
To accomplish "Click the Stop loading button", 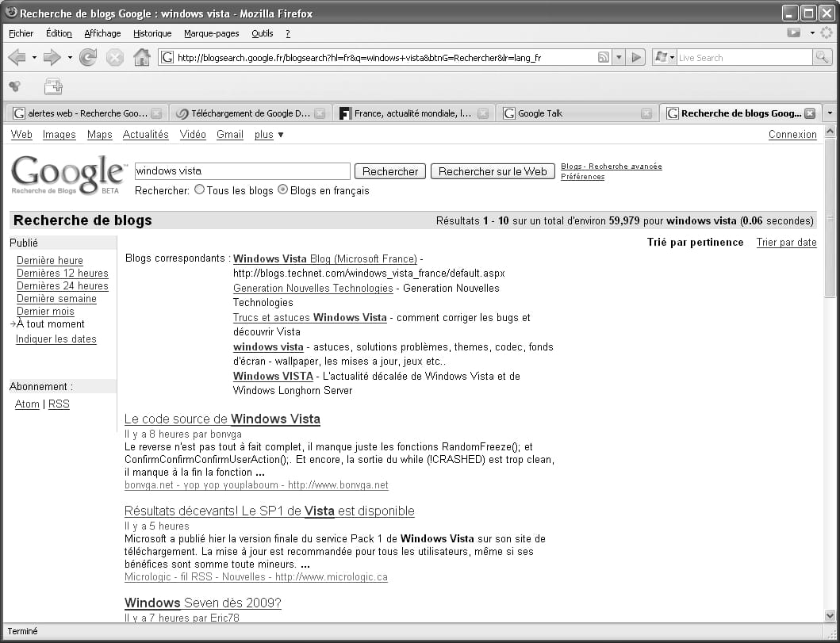I will pyautogui.click(x=115, y=57).
